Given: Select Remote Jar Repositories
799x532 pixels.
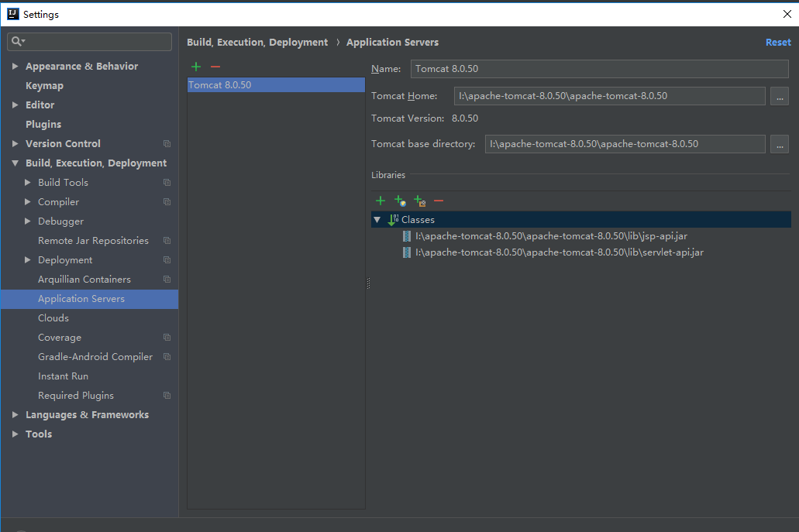Looking at the screenshot, I should 93,240.
